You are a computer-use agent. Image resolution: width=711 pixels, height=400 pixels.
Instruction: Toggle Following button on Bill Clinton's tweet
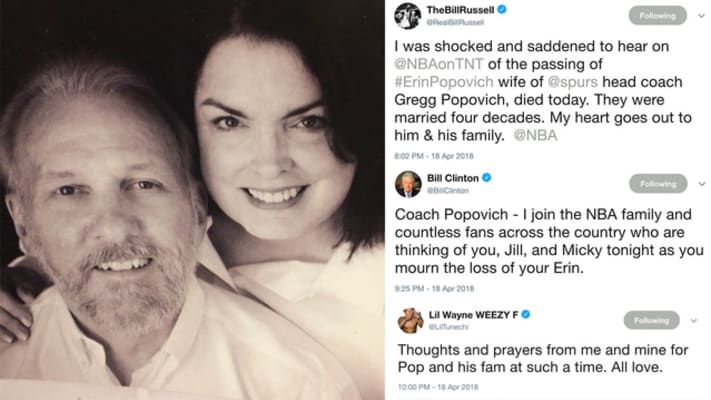[656, 184]
